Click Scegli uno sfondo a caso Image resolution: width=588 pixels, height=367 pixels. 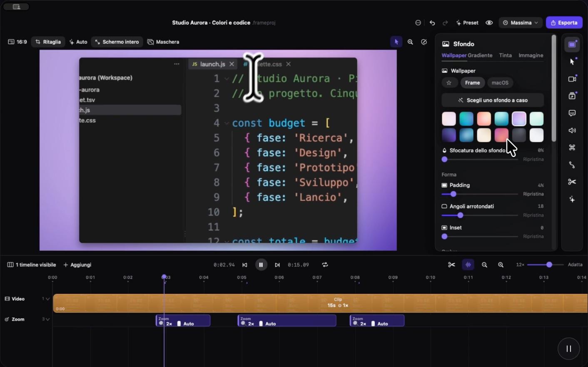click(x=493, y=100)
